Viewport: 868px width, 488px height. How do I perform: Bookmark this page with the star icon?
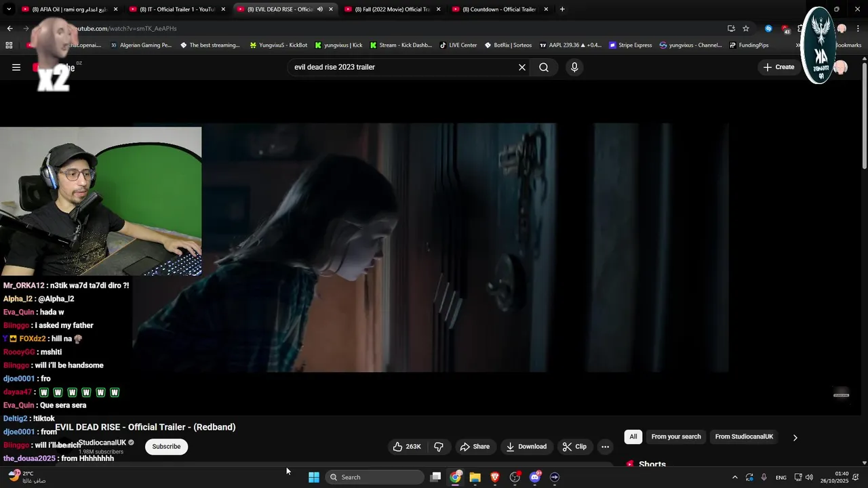(746, 28)
